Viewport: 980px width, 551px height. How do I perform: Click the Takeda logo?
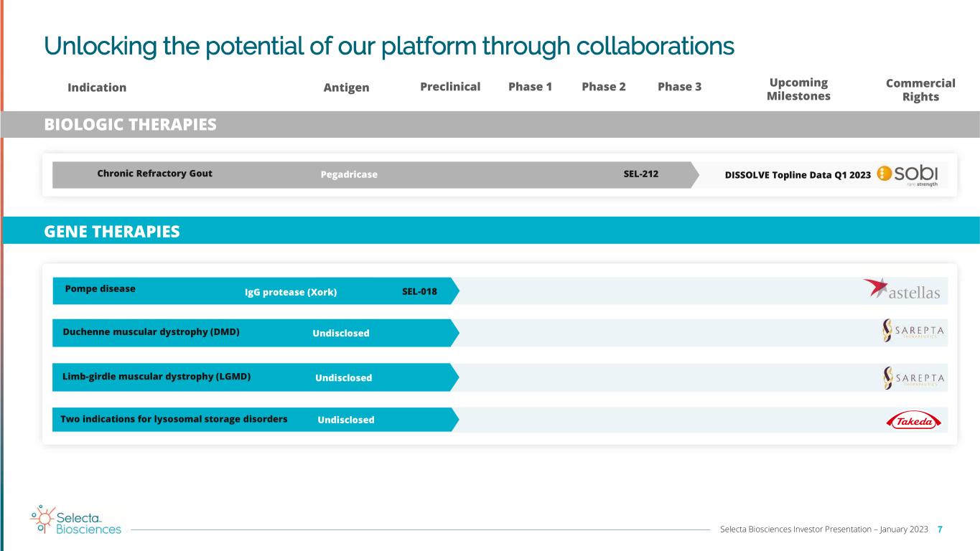913,422
